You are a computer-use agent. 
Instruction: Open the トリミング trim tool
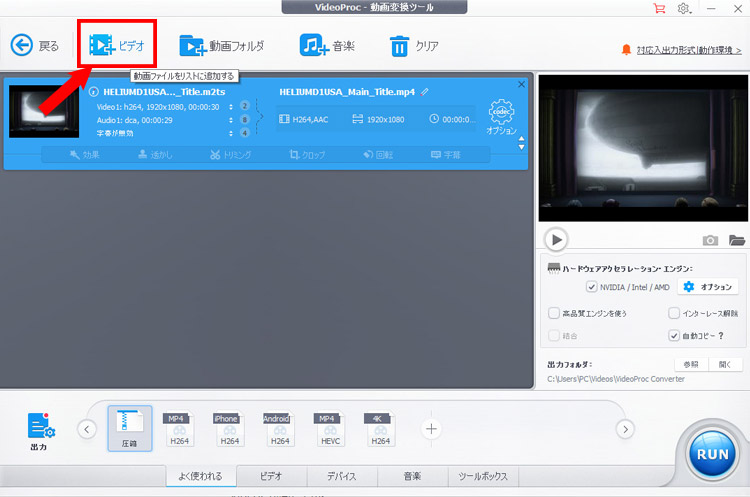tap(231, 155)
